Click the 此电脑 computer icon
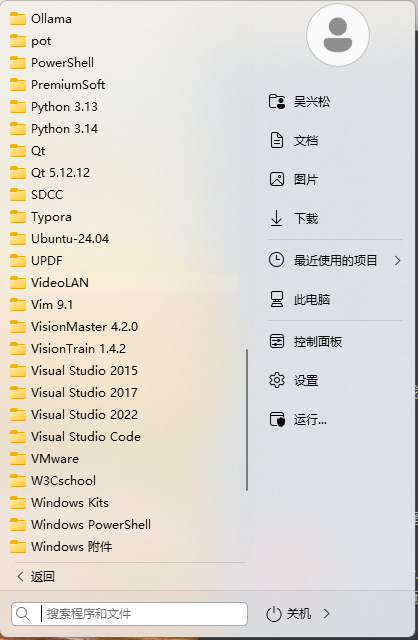The height and width of the screenshot is (640, 418). 277,299
